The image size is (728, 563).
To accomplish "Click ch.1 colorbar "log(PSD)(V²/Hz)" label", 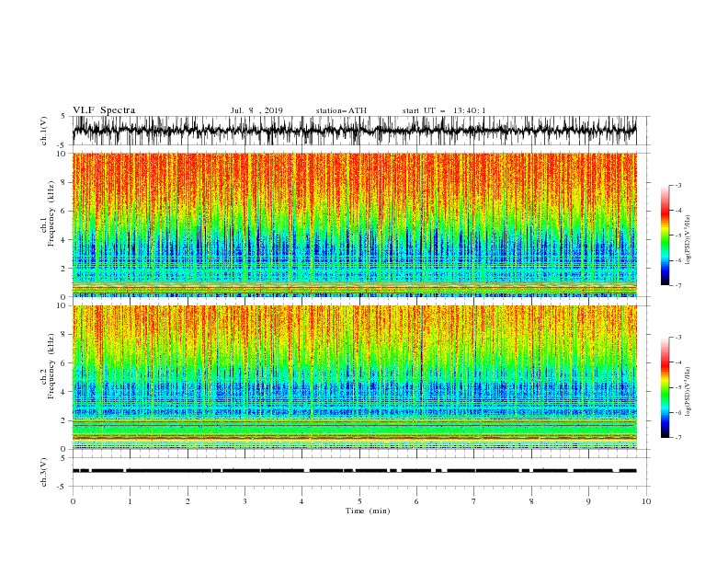I will coord(688,240).
